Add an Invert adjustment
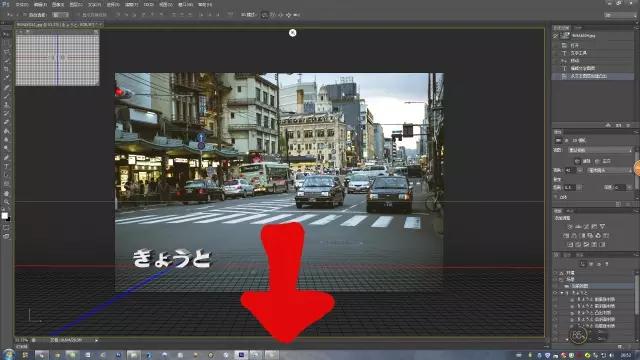Screen dimensions: 640x360 (570, 244)
